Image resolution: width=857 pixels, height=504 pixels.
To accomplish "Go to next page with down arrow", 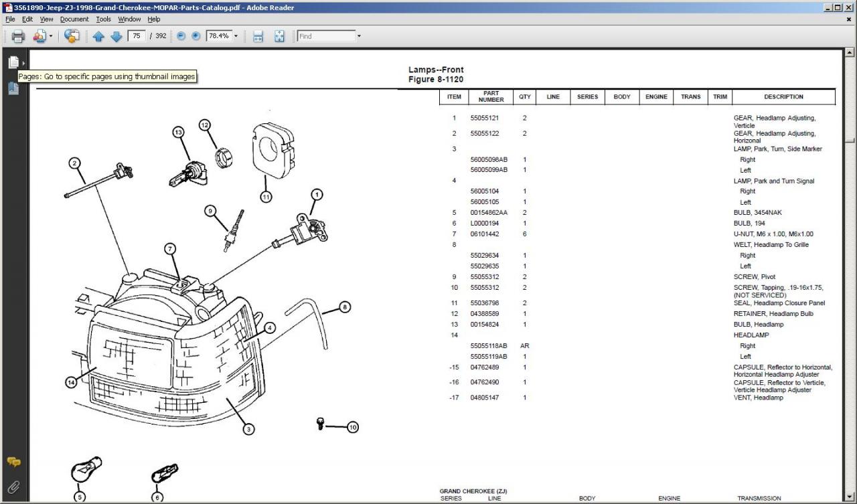I will coord(116,36).
